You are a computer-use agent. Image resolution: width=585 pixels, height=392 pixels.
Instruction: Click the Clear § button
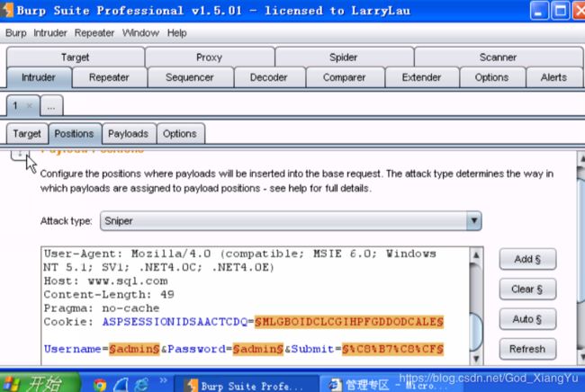pos(527,290)
